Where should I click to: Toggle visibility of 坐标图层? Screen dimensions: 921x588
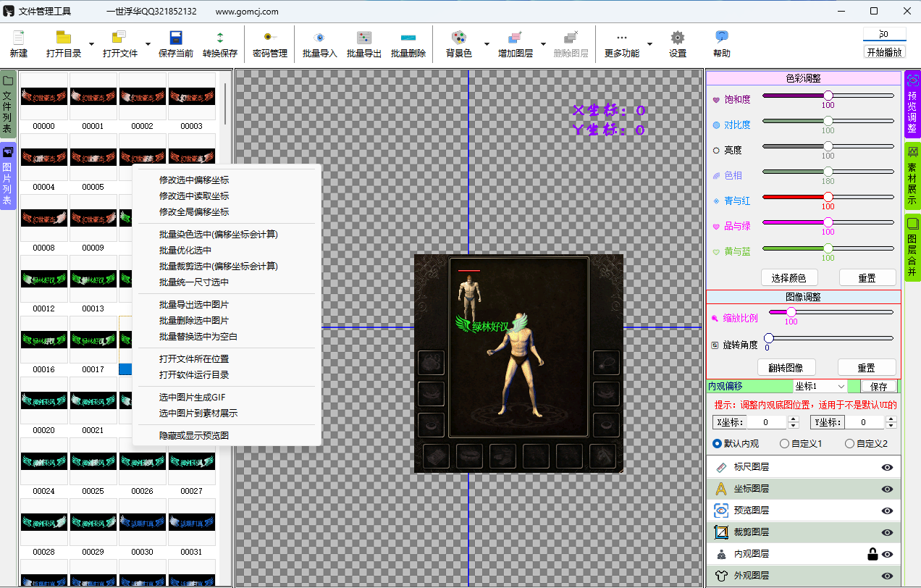[887, 490]
